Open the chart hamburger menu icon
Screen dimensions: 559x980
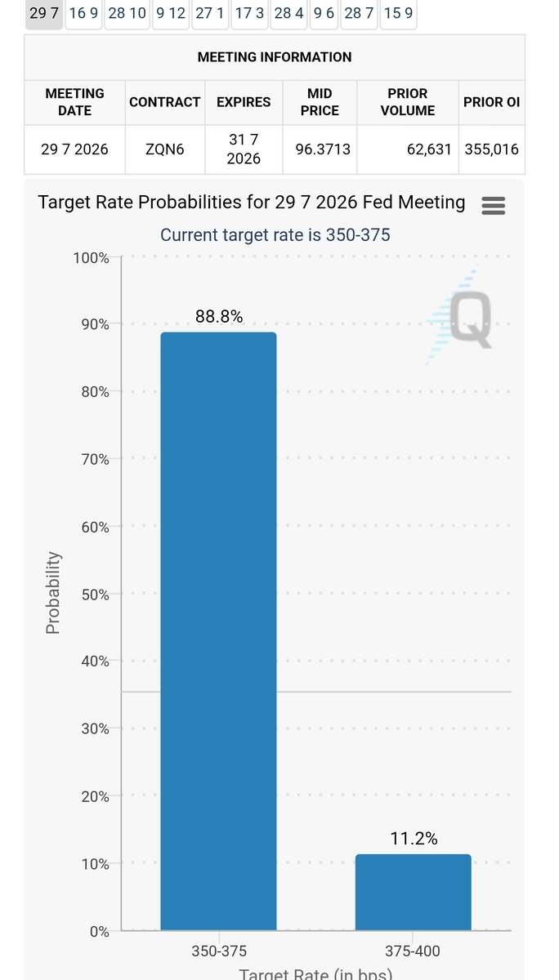(494, 205)
